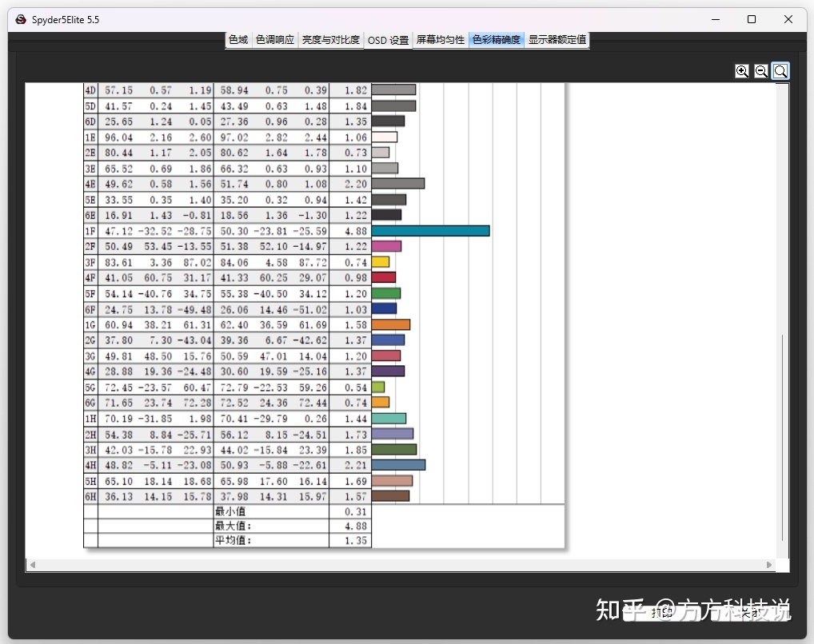This screenshot has height=644, width=814.
Task: Click the zoom in magnifier icon
Action: coord(742,71)
